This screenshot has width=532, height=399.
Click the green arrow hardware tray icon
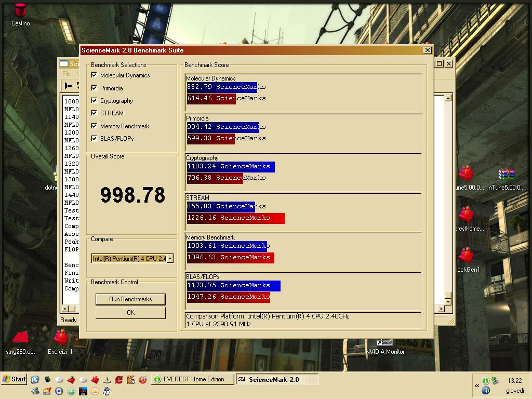click(495, 380)
